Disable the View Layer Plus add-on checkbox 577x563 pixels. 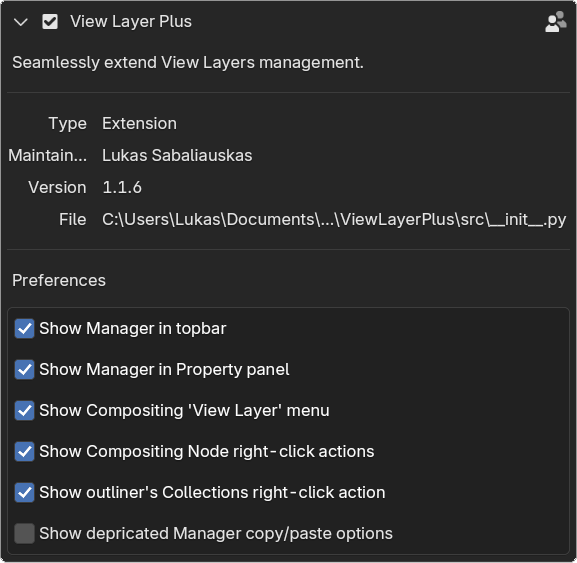pos(50,22)
